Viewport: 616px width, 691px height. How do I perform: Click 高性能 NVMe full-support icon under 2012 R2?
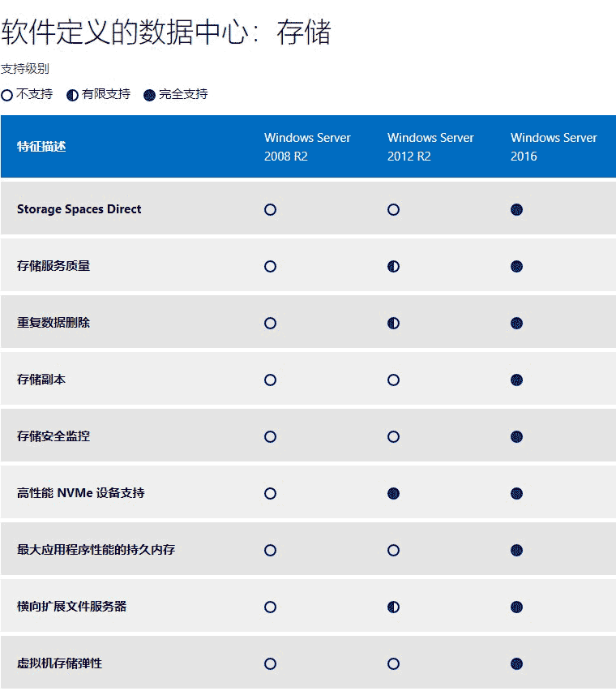(x=393, y=493)
